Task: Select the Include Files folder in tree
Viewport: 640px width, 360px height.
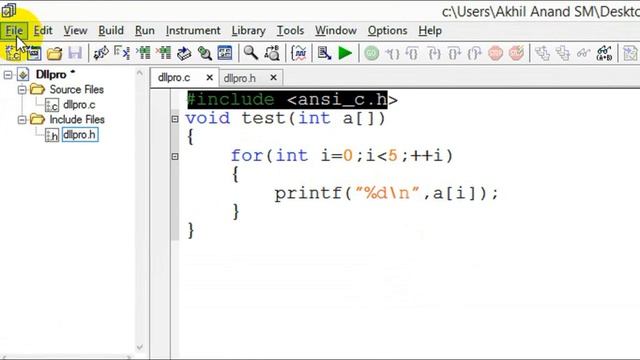Action: pyautogui.click(x=77, y=120)
